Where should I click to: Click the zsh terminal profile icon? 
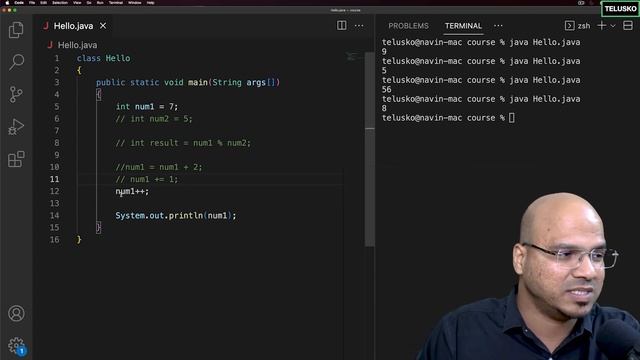569,26
